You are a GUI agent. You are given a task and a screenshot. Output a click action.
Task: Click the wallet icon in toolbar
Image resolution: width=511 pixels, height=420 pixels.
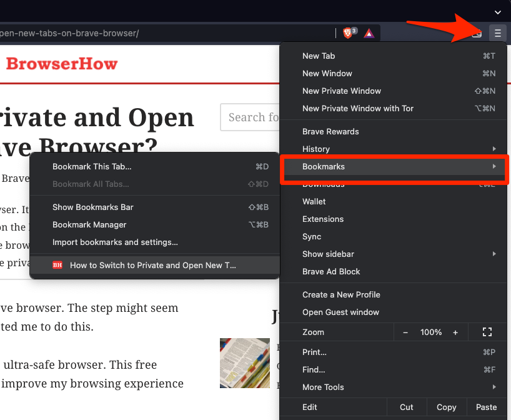[477, 33]
